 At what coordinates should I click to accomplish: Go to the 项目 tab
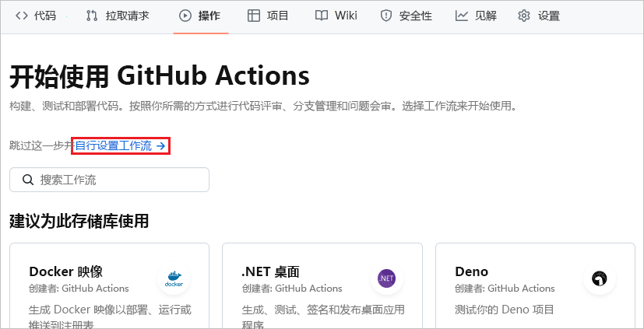[268, 16]
